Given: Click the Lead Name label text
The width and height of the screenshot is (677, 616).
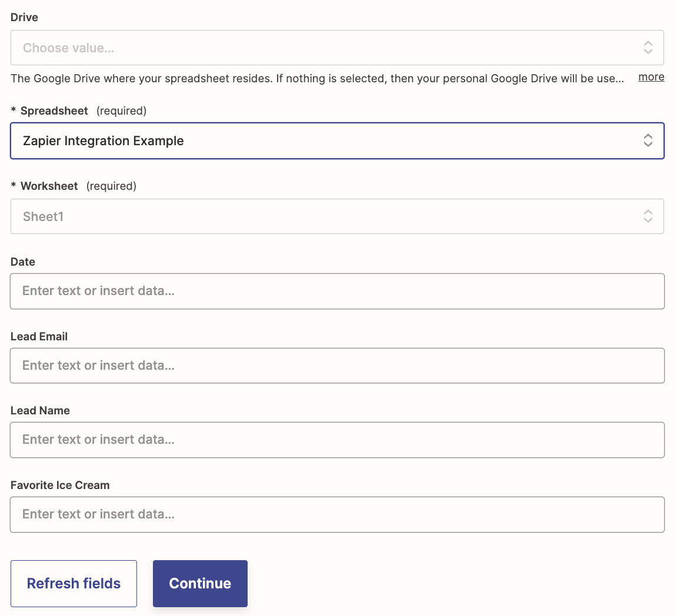Looking at the screenshot, I should 40,411.
